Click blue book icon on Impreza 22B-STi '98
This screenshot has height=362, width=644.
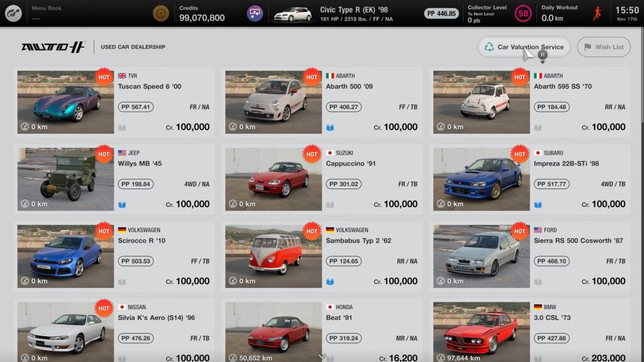(538, 205)
